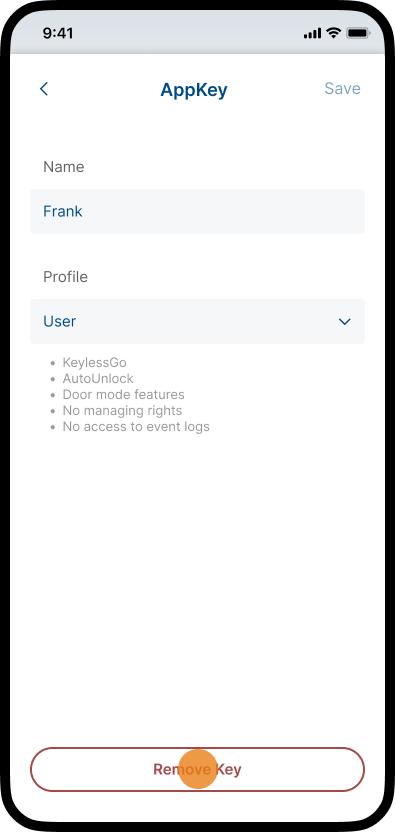This screenshot has height=832, width=395.
Task: Tap the KeylessGo feature line
Action: 95,363
